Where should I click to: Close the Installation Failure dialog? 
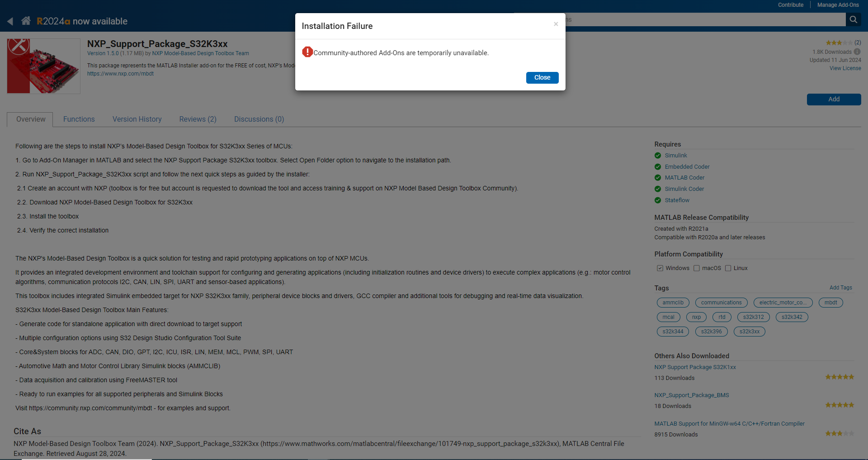point(542,77)
